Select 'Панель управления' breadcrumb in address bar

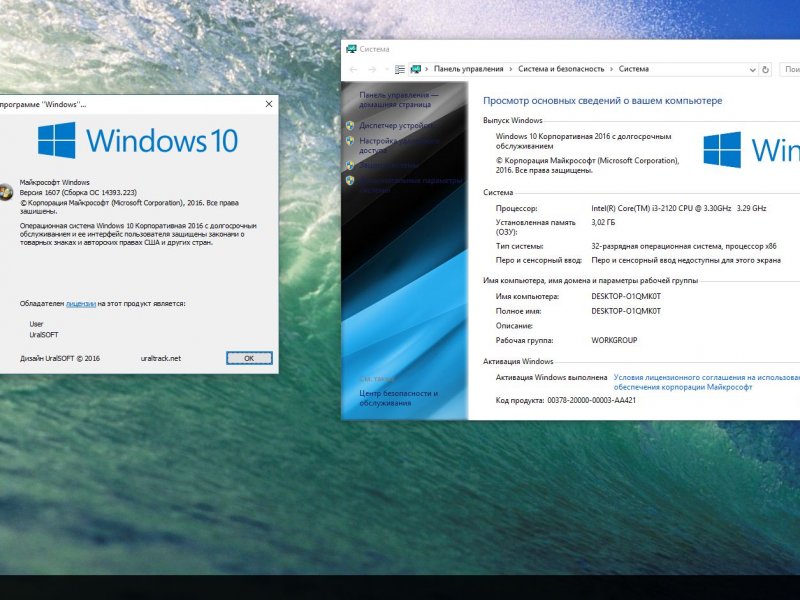[468, 69]
